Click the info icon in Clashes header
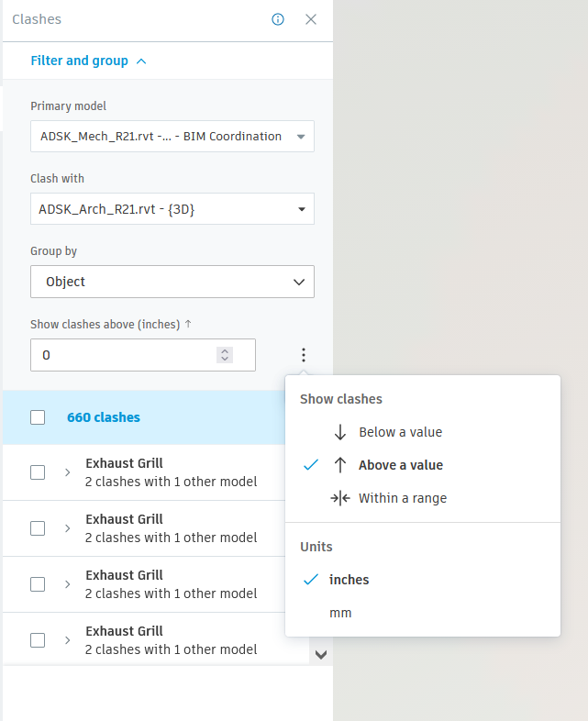The height and width of the screenshot is (721, 588). coord(278,19)
